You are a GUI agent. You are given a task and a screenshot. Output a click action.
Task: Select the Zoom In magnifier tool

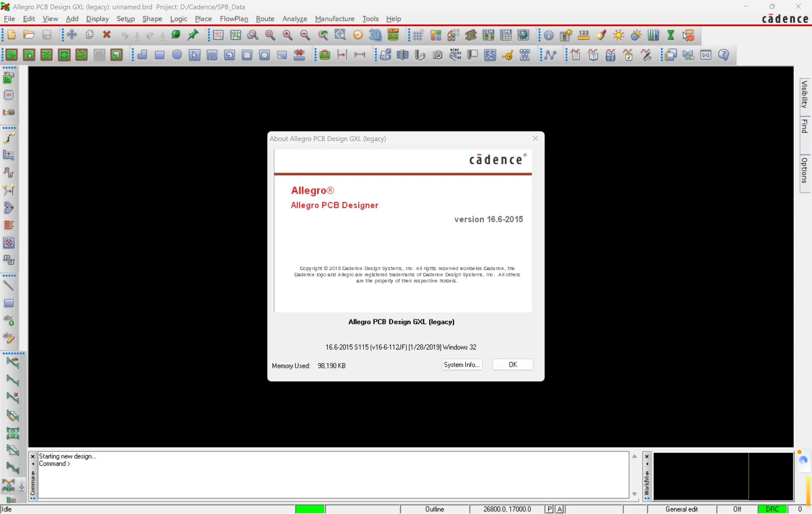(x=287, y=35)
